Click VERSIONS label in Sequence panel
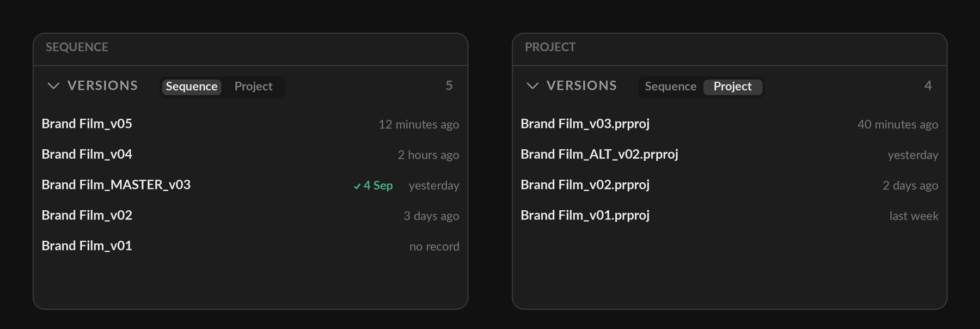 (102, 86)
